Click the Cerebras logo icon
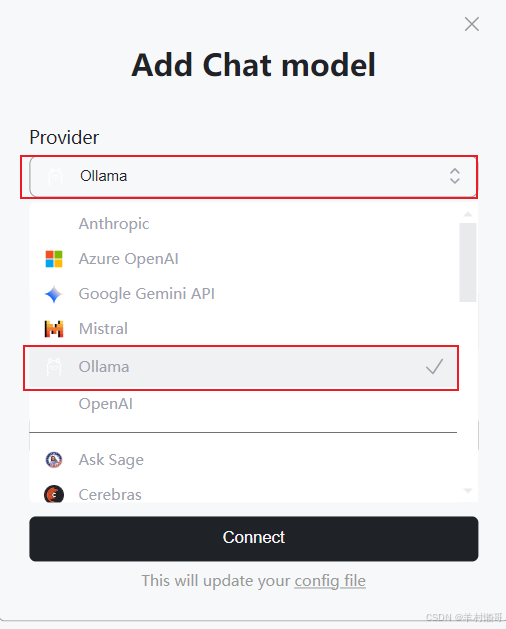The image size is (506, 629). pyautogui.click(x=54, y=494)
